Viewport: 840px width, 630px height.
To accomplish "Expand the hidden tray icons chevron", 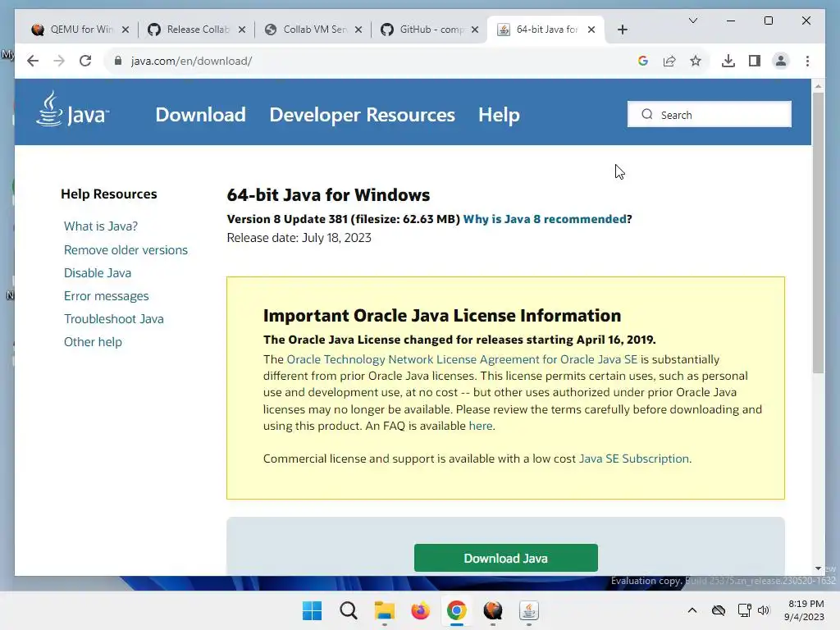I will point(692,610).
